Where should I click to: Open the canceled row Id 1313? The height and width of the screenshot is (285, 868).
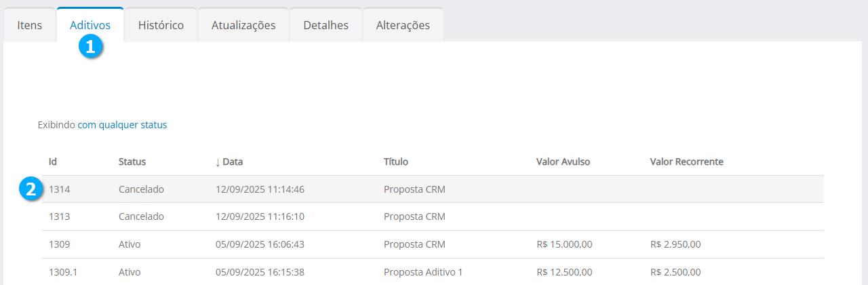point(60,216)
